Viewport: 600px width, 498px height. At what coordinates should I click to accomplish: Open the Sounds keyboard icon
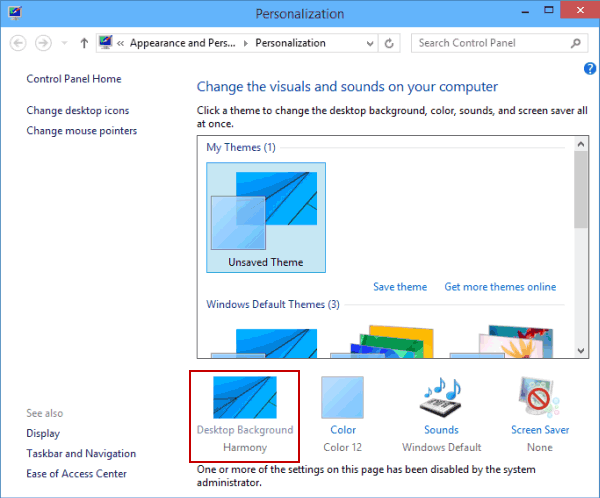442,397
